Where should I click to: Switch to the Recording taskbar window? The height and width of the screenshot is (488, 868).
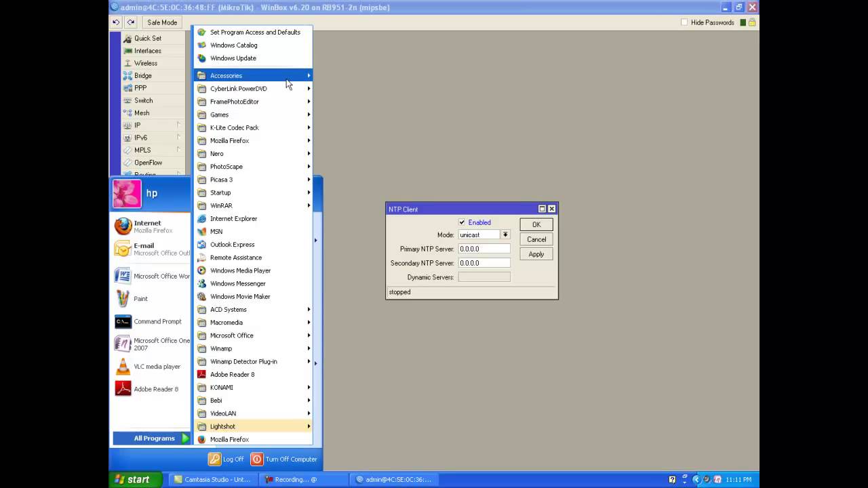click(x=303, y=479)
